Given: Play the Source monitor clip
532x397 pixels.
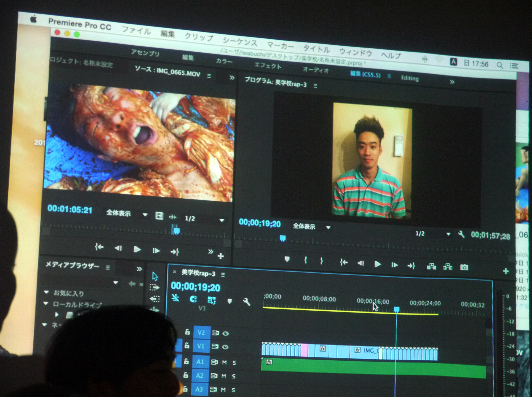Looking at the screenshot, I should pyautogui.click(x=137, y=249).
